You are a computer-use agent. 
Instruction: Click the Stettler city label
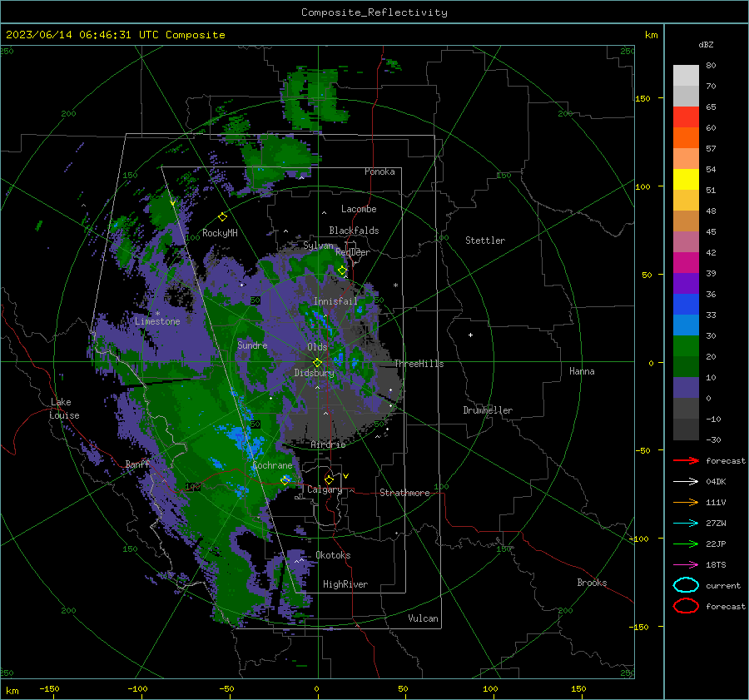[485, 241]
